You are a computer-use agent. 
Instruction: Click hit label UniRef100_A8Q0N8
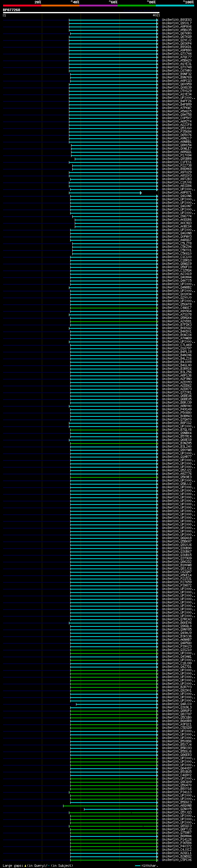point(177,806)
